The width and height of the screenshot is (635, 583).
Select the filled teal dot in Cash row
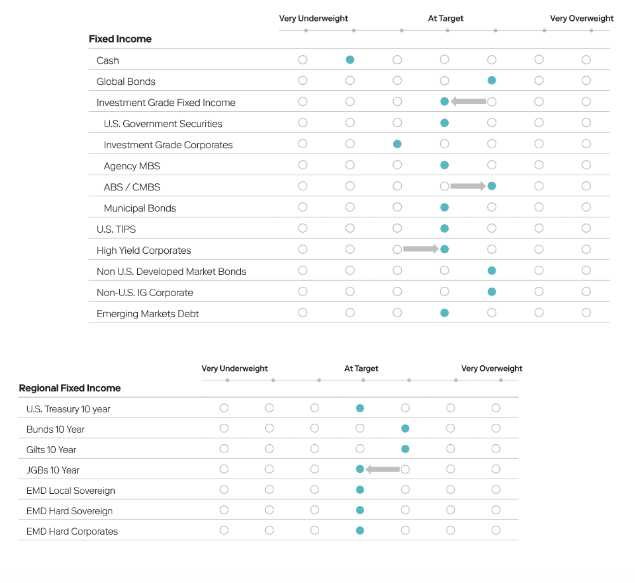[x=350, y=60]
